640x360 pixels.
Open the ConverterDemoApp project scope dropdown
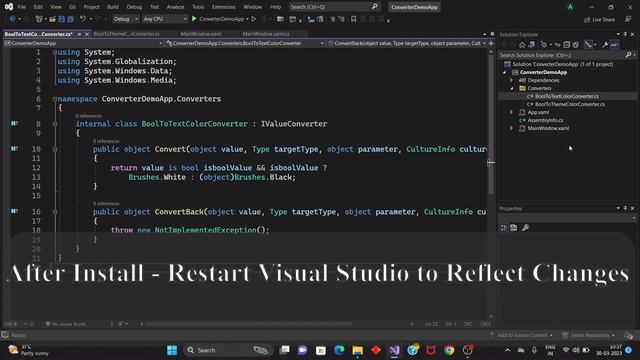tap(83, 43)
